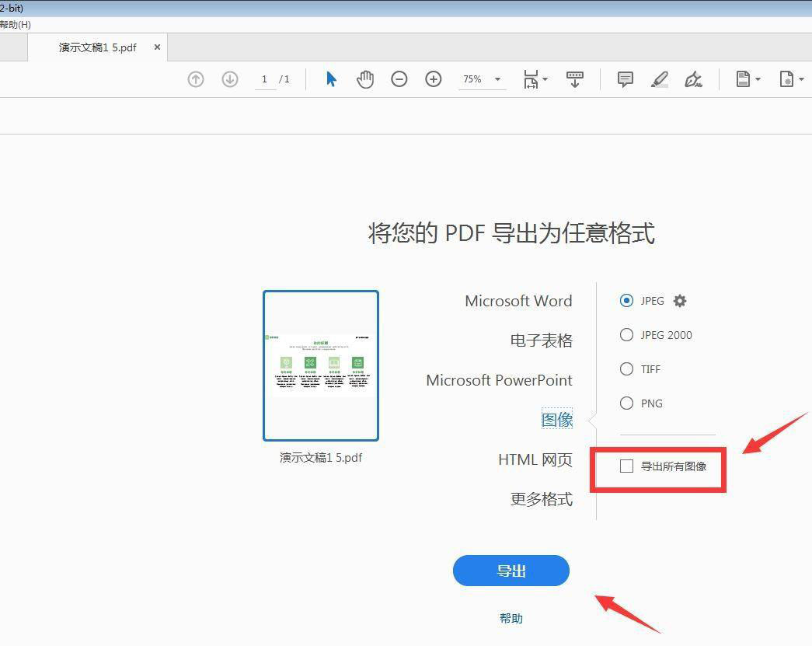Select the highlight text tool
Image resolution: width=812 pixels, height=646 pixels.
(659, 79)
